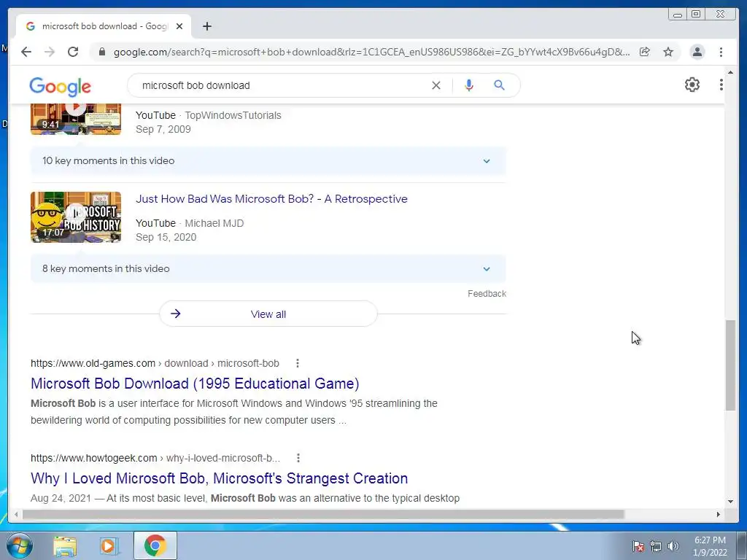Click inside the Google search field

click(x=281, y=85)
